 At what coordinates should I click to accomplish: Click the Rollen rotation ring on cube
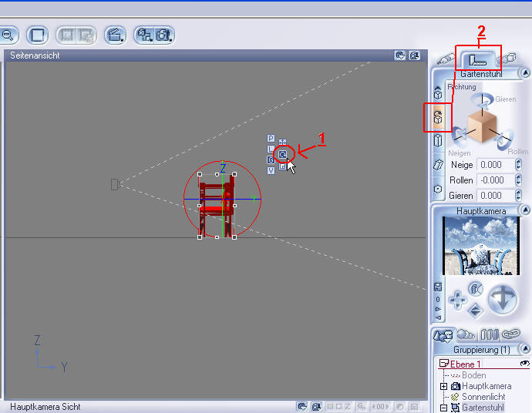pos(504,139)
